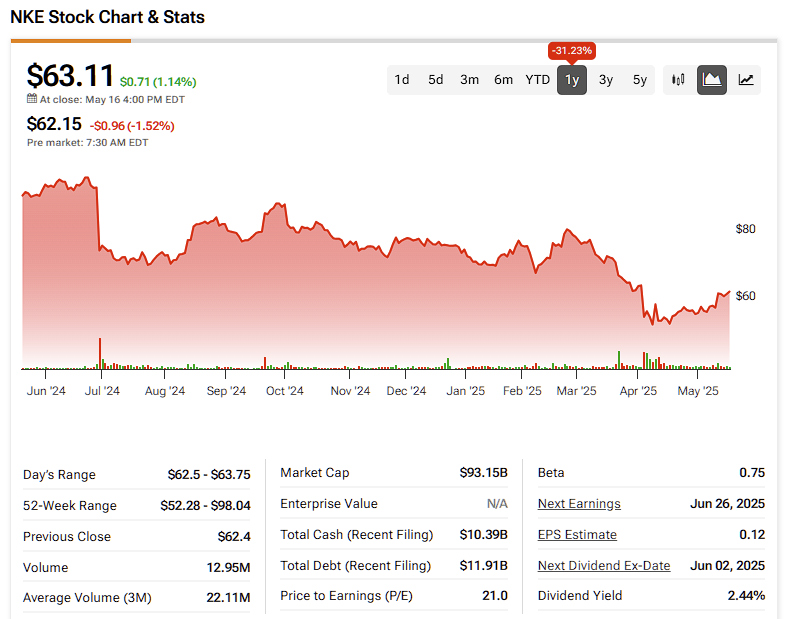Click the May '25 axis label
The width and height of the screenshot is (787, 619).
tap(698, 391)
